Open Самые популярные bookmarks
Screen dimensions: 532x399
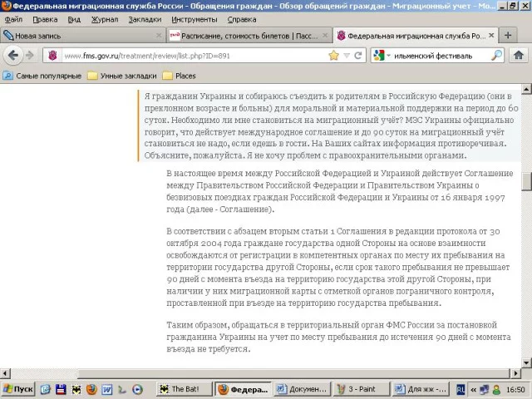coord(42,76)
